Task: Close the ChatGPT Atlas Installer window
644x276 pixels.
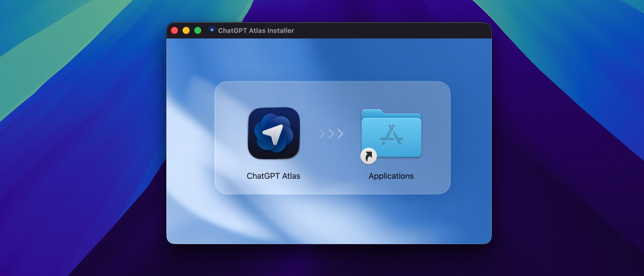Action: pos(174,30)
